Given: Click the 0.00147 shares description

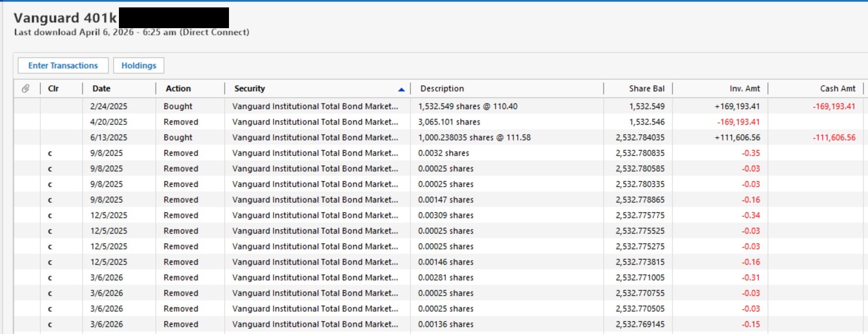Looking at the screenshot, I should tap(446, 200).
